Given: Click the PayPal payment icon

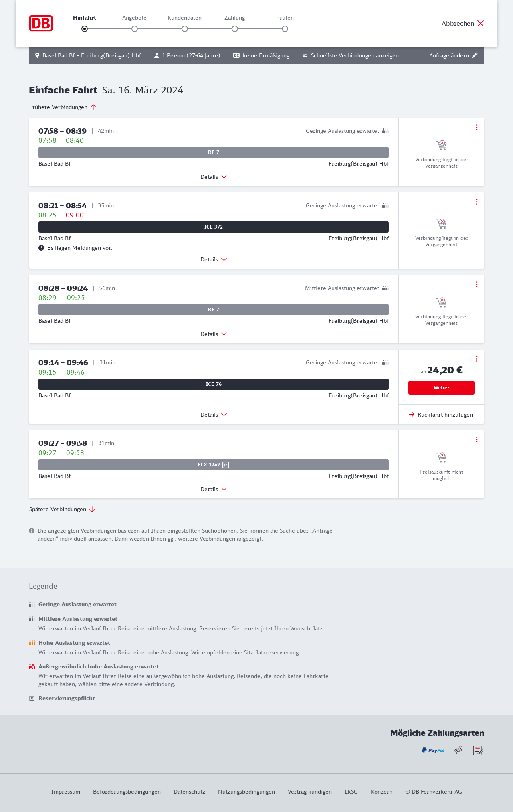Looking at the screenshot, I should pyautogui.click(x=433, y=750).
